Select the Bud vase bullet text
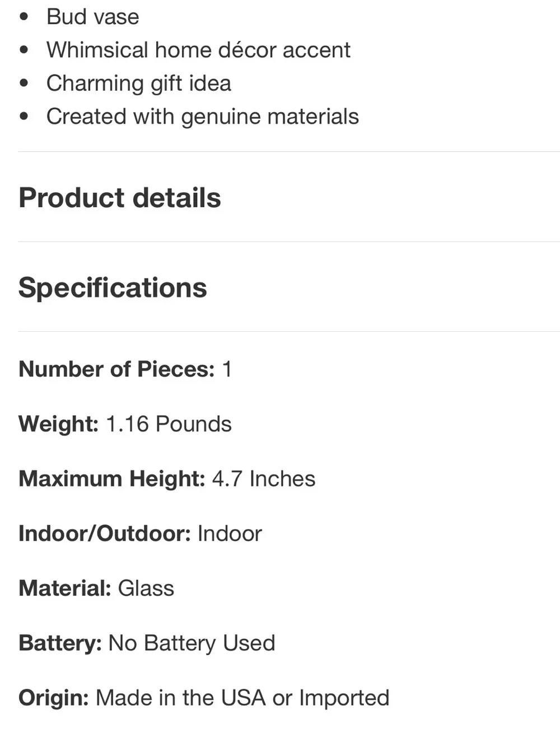560x747 pixels. click(x=92, y=17)
